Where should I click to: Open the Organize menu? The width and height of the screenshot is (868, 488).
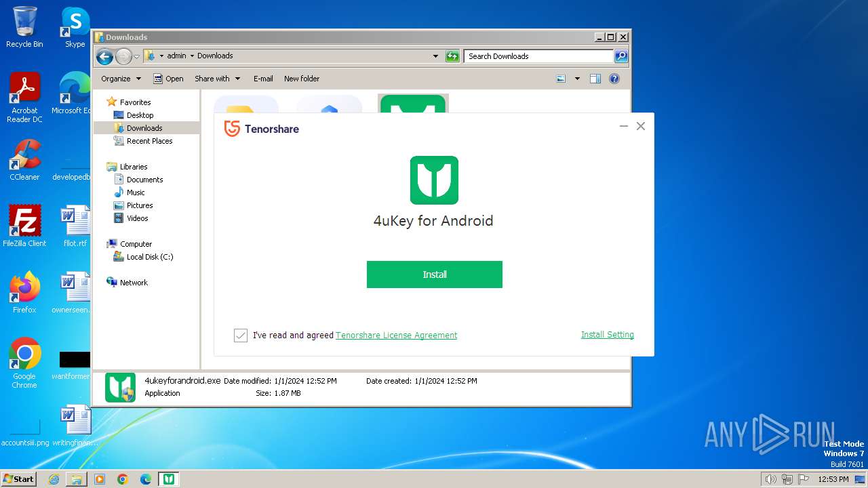121,79
